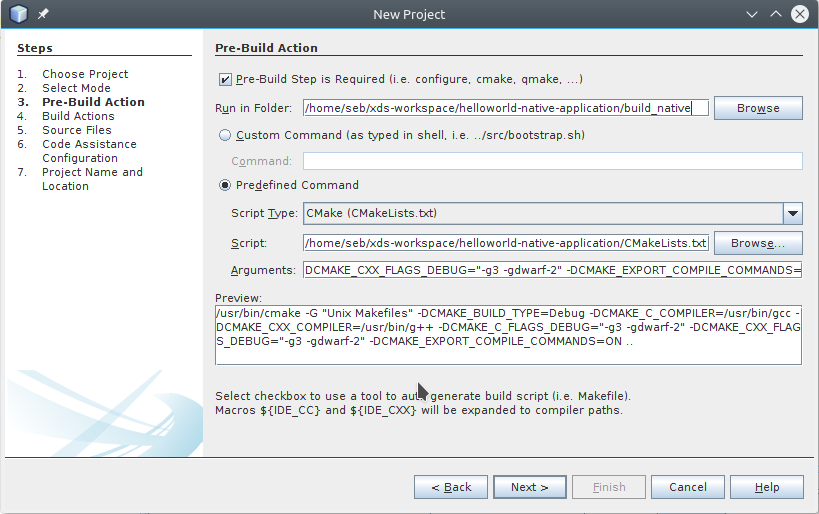Click the maximize arrow in title bar

[775, 14]
